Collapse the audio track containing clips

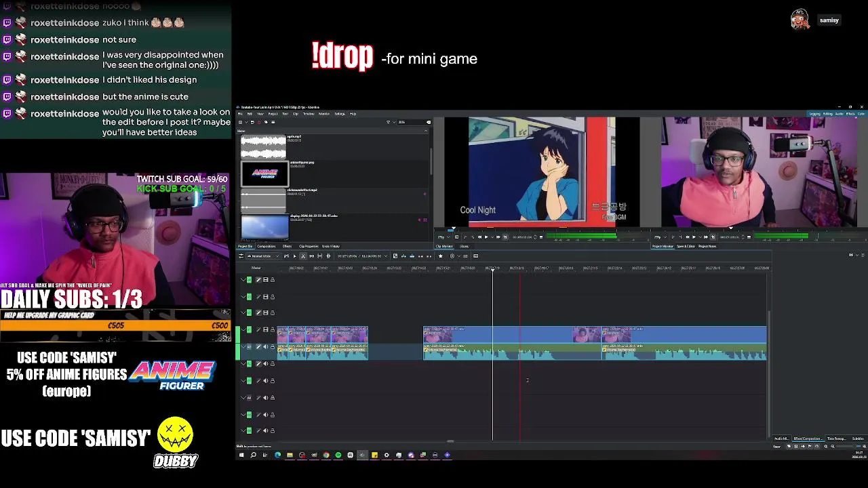coord(243,346)
